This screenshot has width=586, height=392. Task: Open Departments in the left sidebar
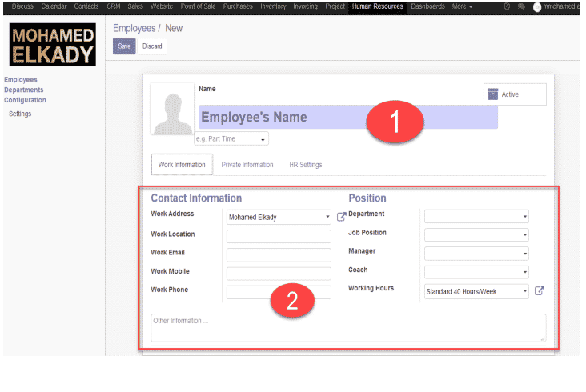pos(23,90)
